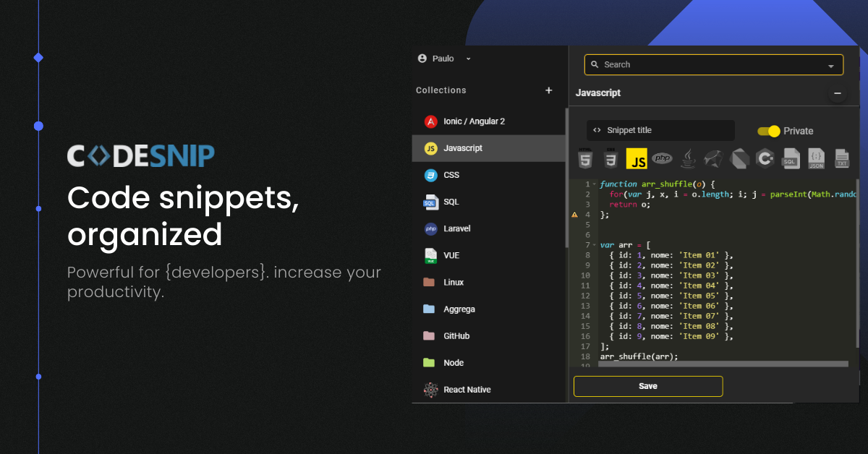The width and height of the screenshot is (868, 454).
Task: Select the SQL file type icon in language row
Action: click(x=791, y=158)
